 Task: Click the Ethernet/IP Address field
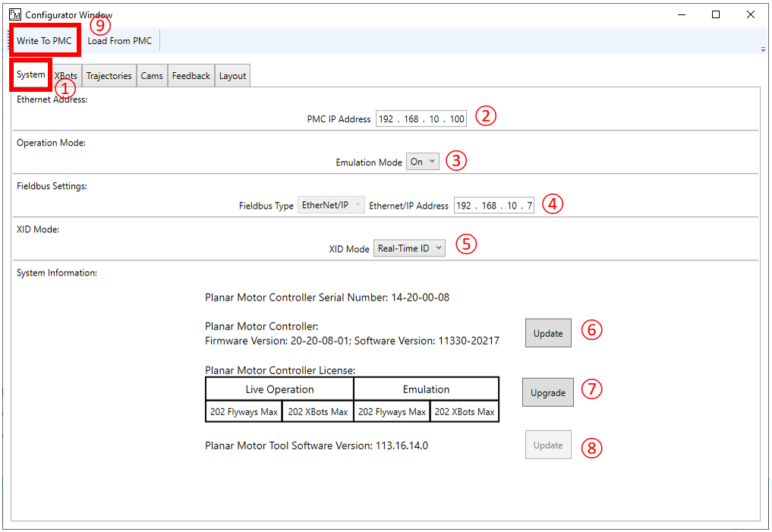coord(493,206)
